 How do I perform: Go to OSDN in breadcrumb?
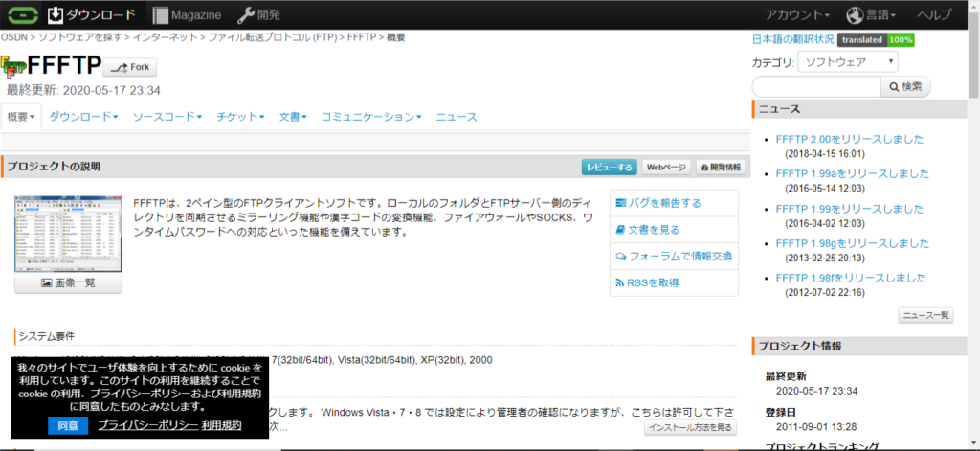(13, 37)
